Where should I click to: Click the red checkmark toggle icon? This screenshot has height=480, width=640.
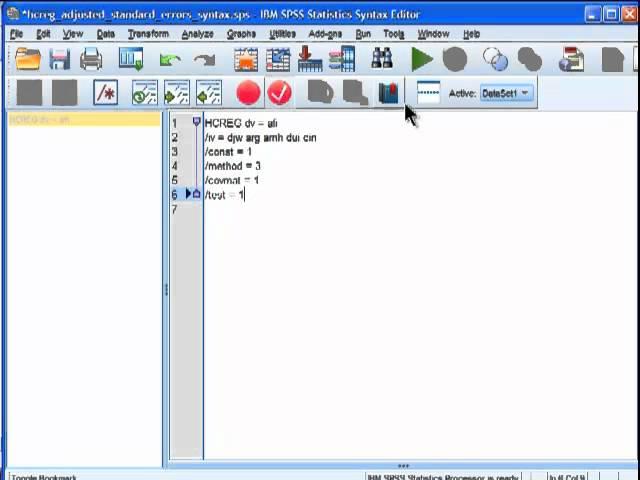point(279,94)
